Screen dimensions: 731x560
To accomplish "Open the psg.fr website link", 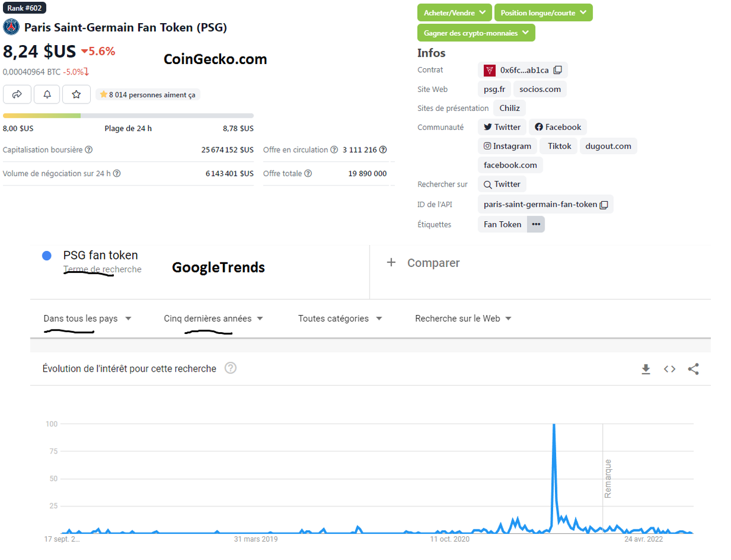I will click(495, 89).
